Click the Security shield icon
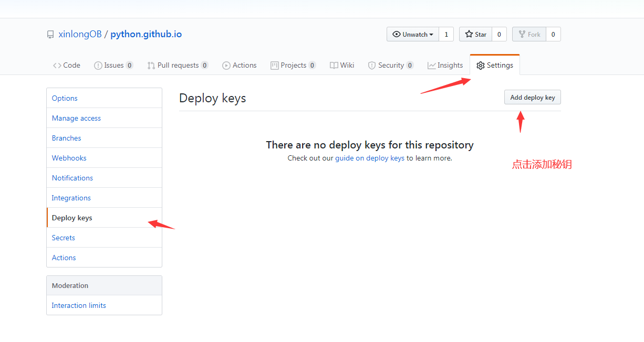The height and width of the screenshot is (342, 644). pyautogui.click(x=372, y=66)
